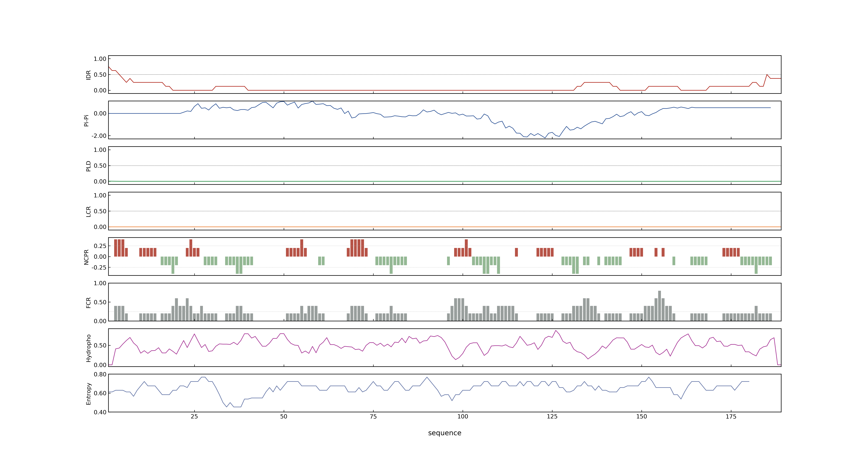868x463 pixels.
Task: Click the 1.00 tick on IDR axis
Action: [x=100, y=59]
